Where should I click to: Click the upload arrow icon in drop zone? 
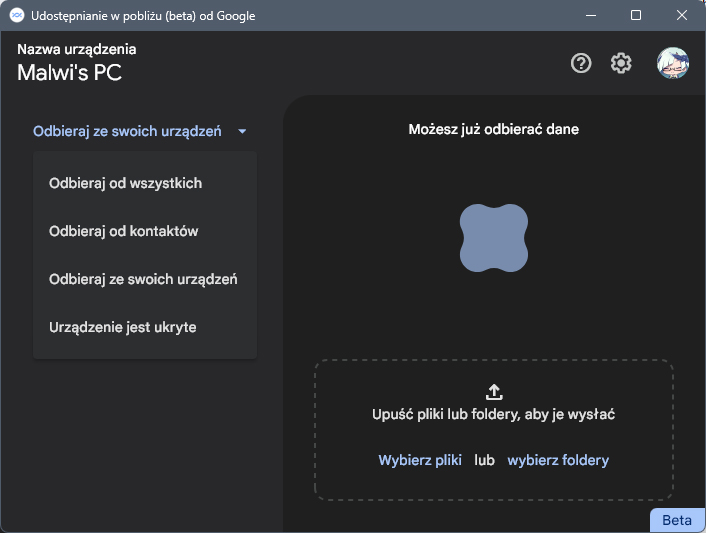[x=494, y=392]
